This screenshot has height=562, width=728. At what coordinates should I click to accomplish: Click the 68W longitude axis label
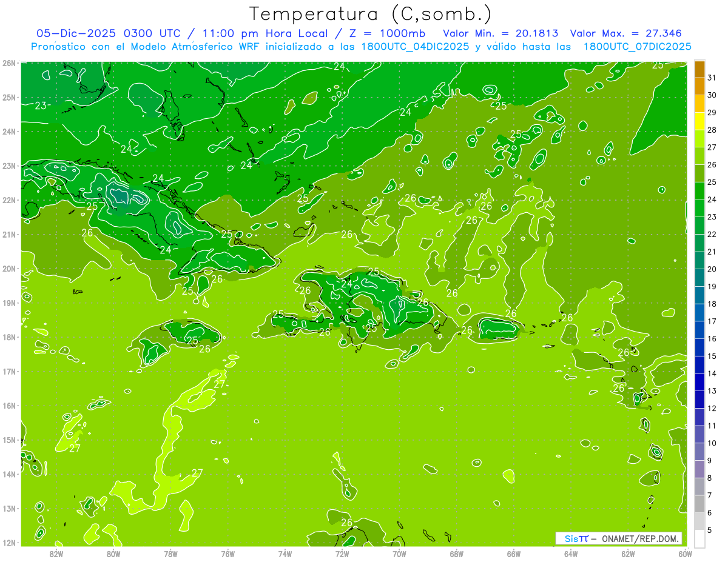[x=457, y=554]
